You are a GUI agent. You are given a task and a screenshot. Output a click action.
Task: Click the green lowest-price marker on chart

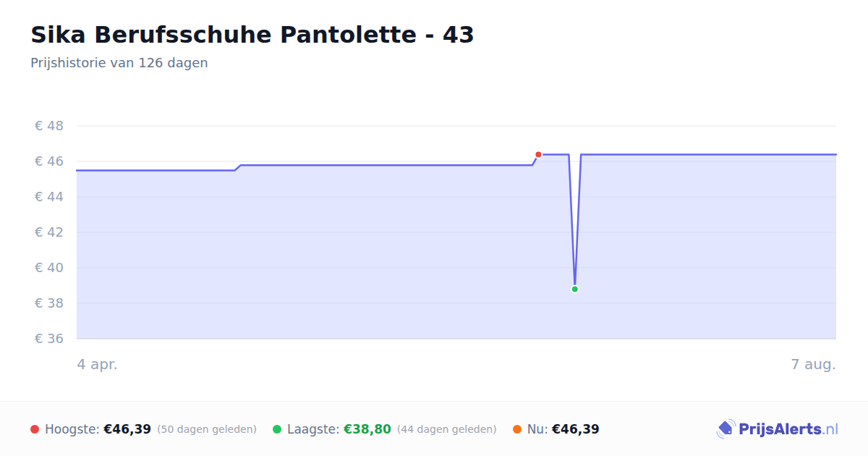(x=575, y=289)
